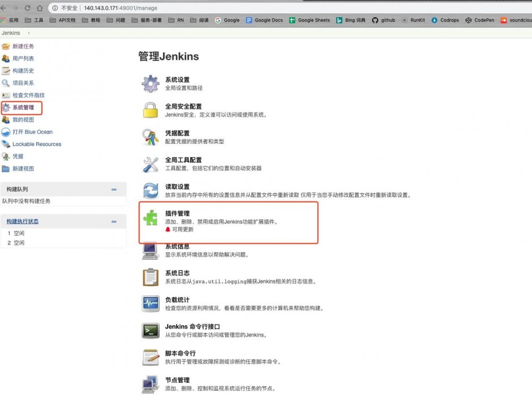Open the 系统设置 title link

(177, 80)
